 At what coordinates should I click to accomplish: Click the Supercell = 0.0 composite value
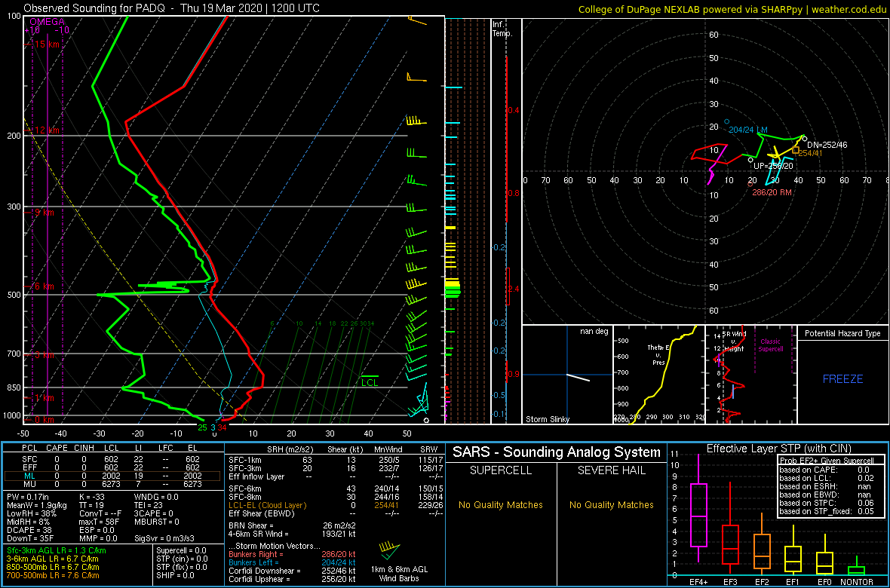pyautogui.click(x=182, y=550)
